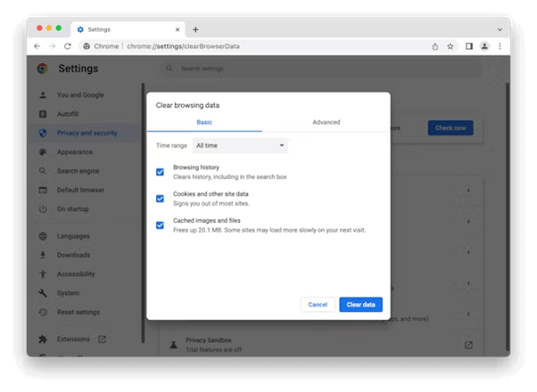
Task: Click 'Clears history, including in the search box'
Action: [x=230, y=176]
